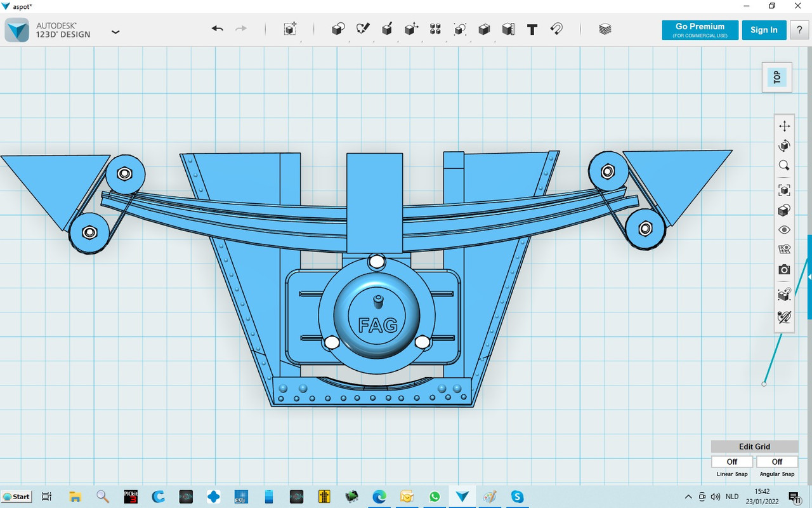Click the Fit view icon
Image resolution: width=812 pixels, height=508 pixels.
(784, 190)
